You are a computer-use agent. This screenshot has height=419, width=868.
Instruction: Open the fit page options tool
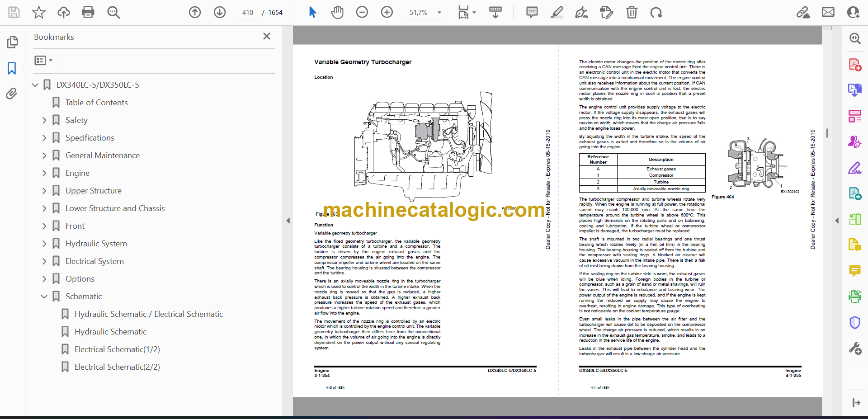tap(467, 12)
